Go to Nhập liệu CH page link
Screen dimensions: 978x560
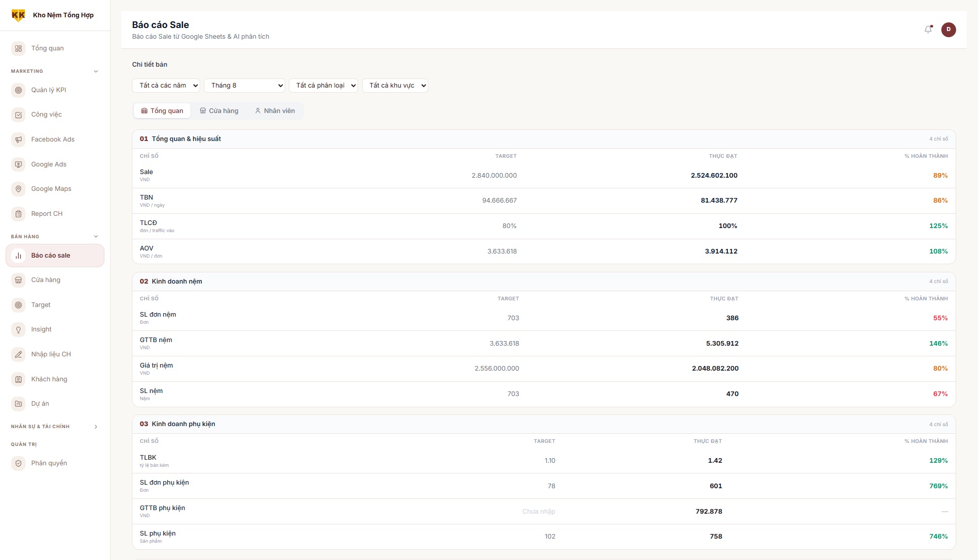pyautogui.click(x=55, y=354)
